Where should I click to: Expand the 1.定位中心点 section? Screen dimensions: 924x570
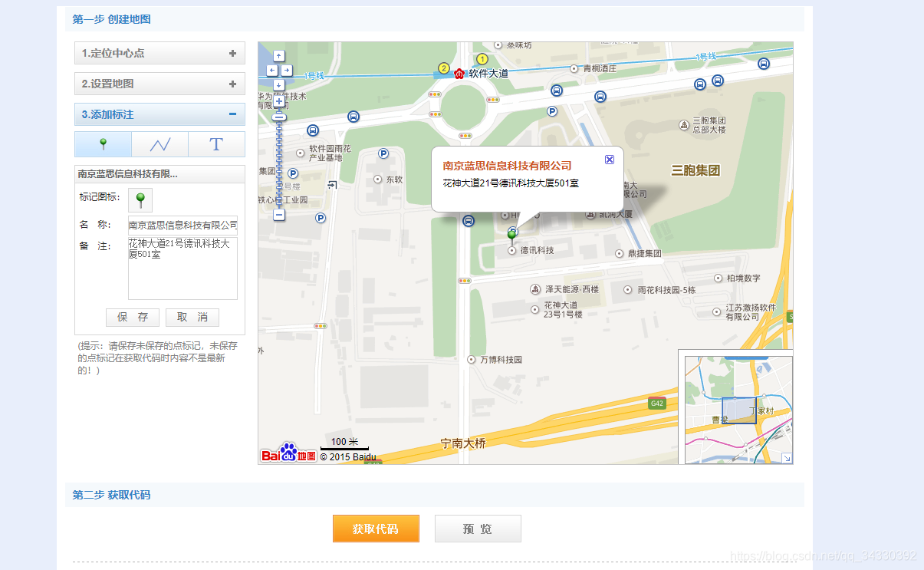[159, 53]
